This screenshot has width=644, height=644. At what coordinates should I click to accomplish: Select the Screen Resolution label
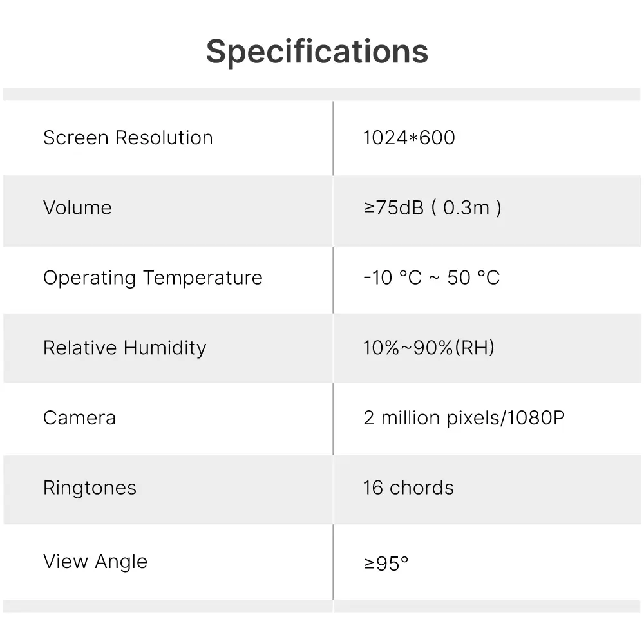pos(128,138)
